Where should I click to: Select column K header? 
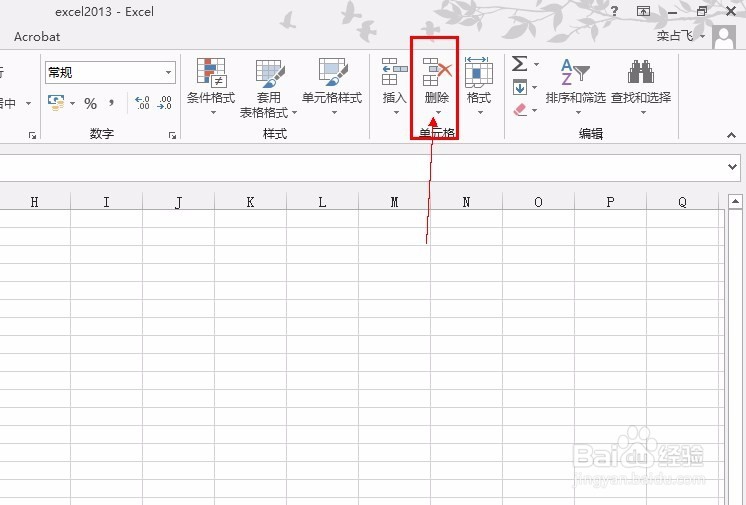250,202
